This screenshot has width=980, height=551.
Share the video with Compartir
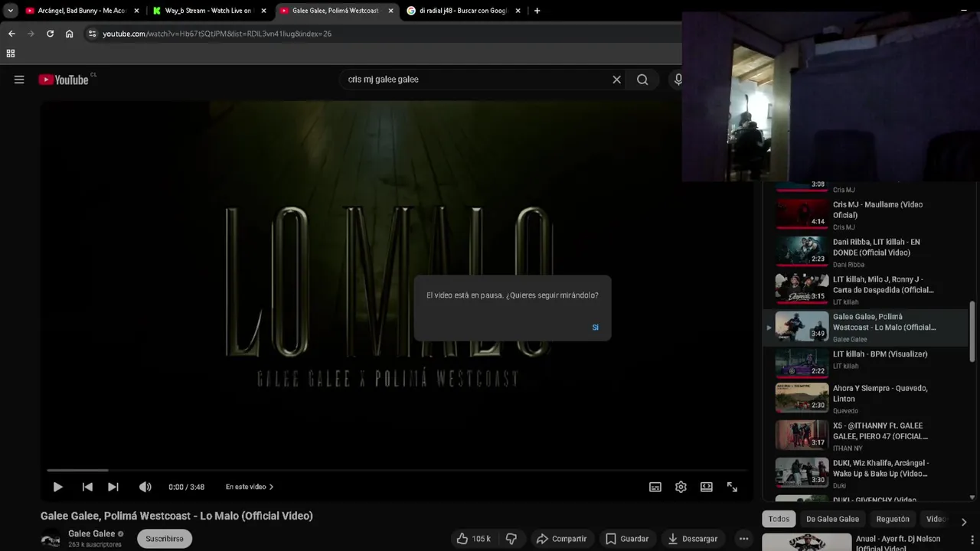point(561,539)
